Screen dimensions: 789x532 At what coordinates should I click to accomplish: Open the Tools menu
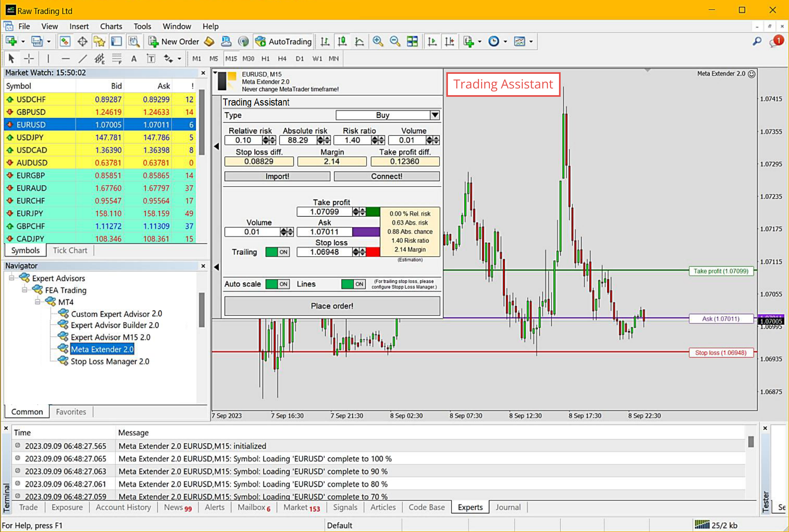(x=142, y=26)
